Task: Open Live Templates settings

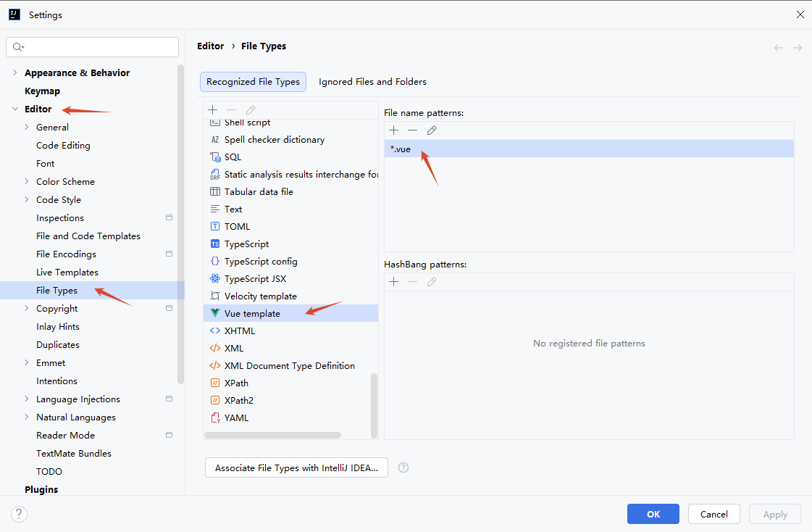Action: pos(67,273)
